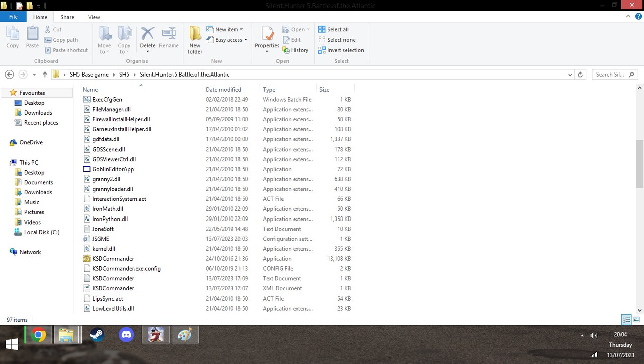The width and height of the screenshot is (644, 364).
Task: Open Discord from the taskbar
Action: pyautogui.click(x=126, y=335)
